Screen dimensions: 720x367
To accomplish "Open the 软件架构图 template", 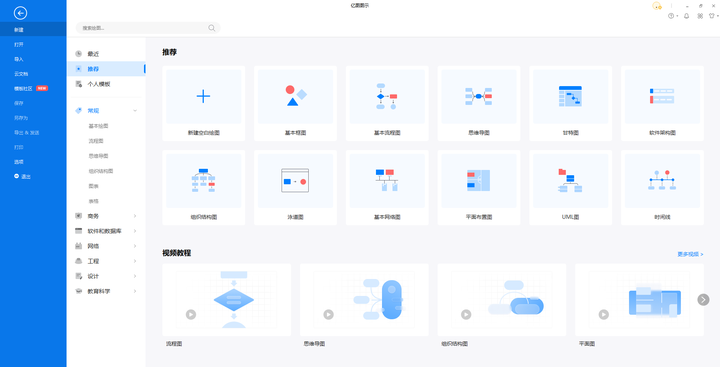I will coord(663,103).
